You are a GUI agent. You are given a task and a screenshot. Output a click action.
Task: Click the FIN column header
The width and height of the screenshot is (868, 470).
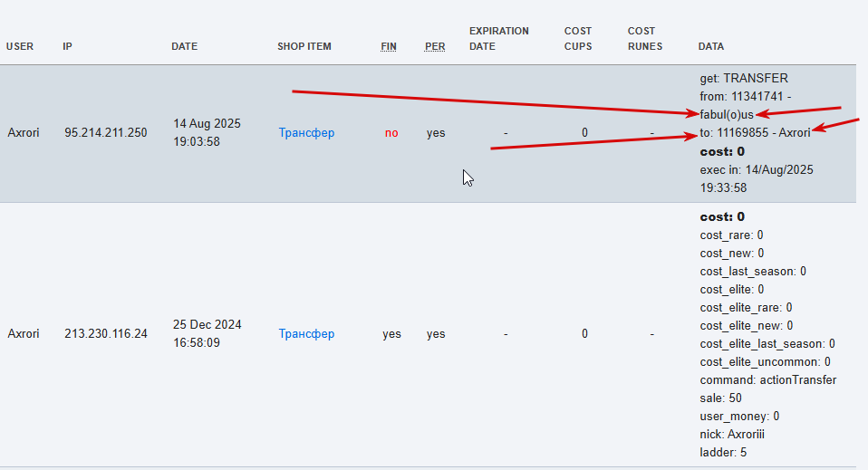tap(389, 46)
